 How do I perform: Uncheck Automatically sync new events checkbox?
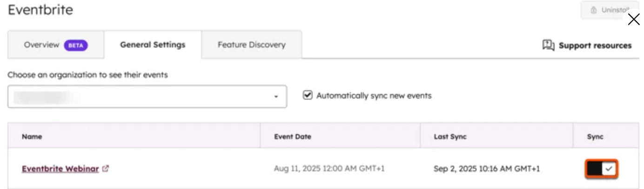307,95
